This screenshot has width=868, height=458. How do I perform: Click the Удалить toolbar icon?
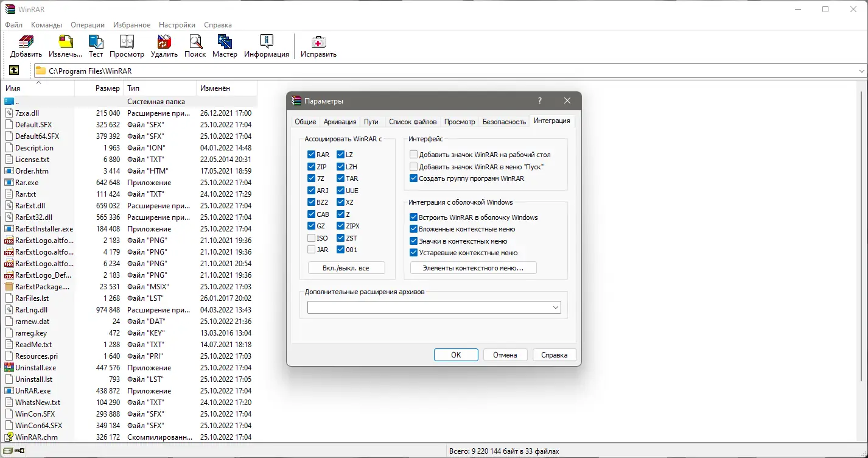point(164,42)
